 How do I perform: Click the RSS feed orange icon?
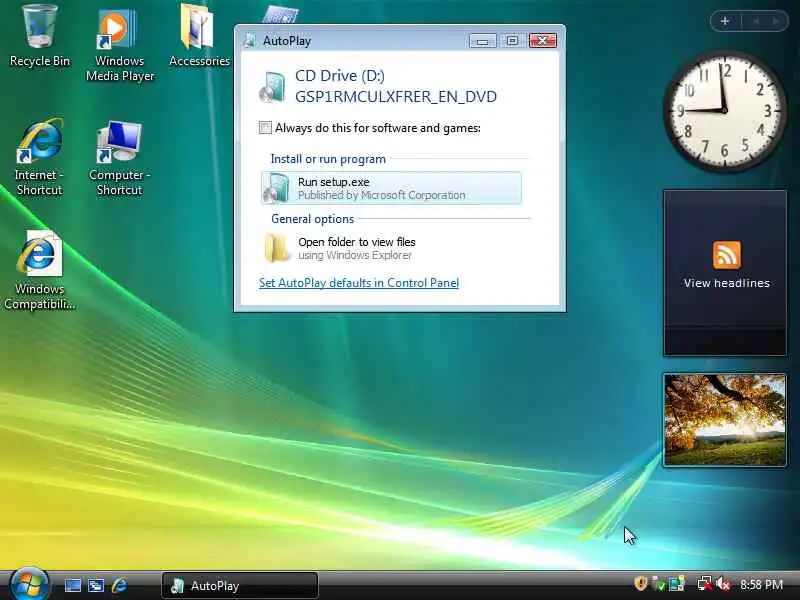pos(727,255)
